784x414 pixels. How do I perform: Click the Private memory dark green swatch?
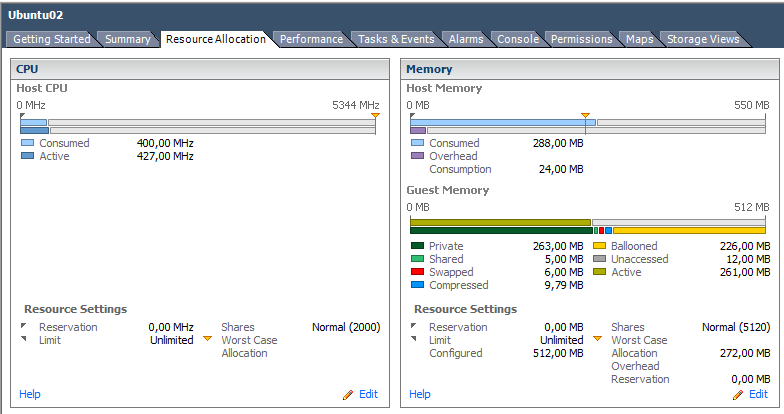417,246
